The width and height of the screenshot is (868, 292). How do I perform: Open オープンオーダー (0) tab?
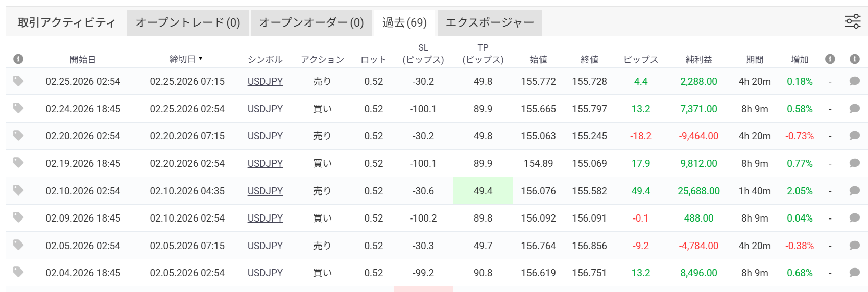[x=311, y=22]
